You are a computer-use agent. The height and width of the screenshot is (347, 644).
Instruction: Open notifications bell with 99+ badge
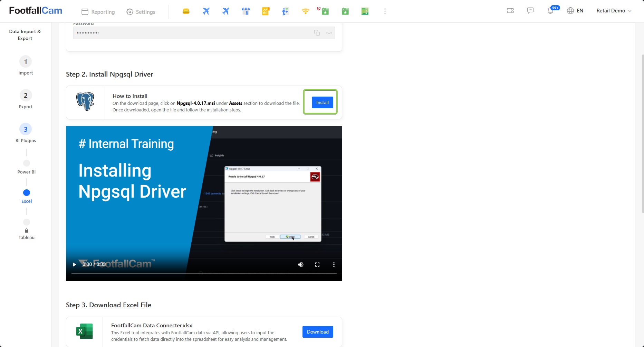[x=551, y=11]
